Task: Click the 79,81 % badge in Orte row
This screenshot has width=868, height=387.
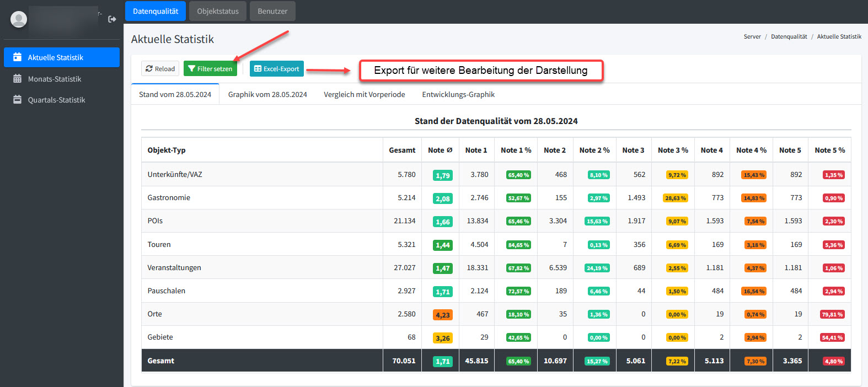Action: [833, 314]
